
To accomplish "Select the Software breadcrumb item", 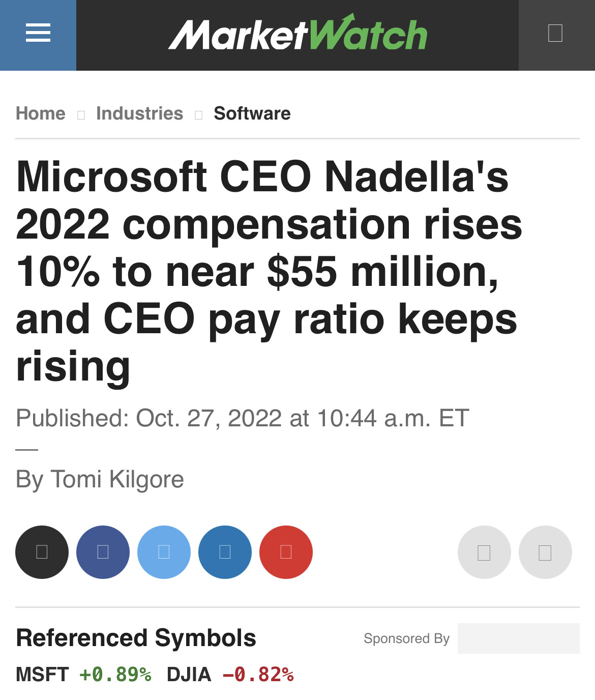I will click(x=252, y=113).
